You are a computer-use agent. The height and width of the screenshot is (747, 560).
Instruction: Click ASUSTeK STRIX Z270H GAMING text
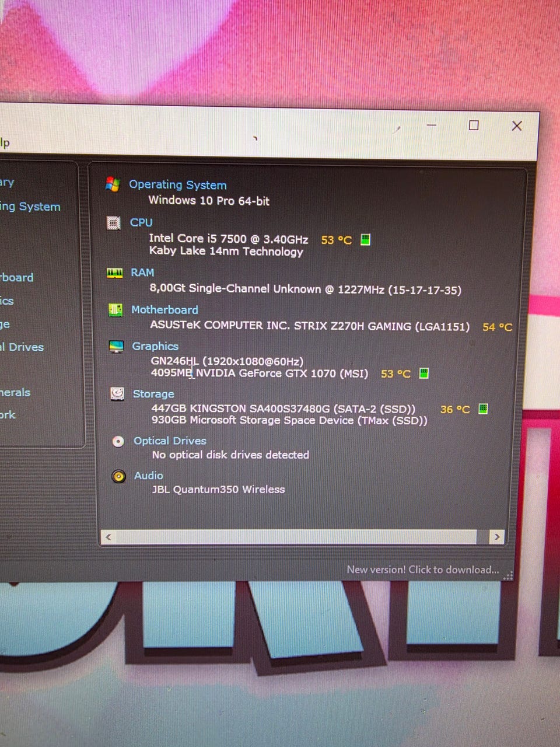pos(310,326)
